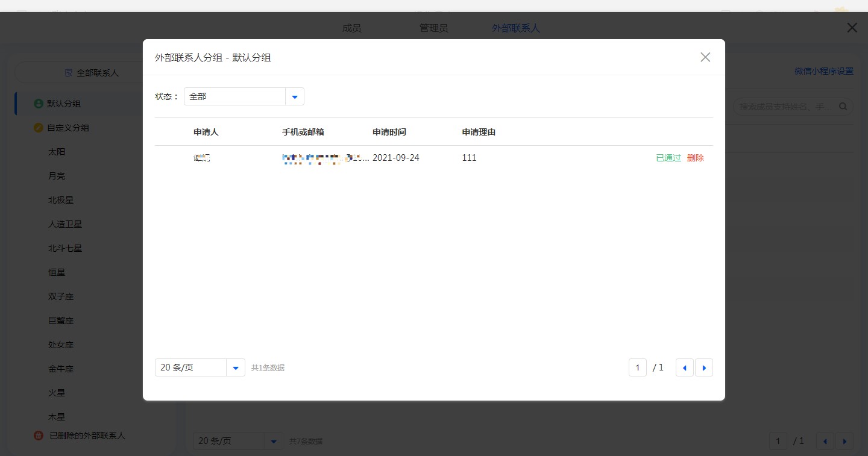The image size is (868, 456).
Task: Go to previous page in dialog pagination
Action: [x=684, y=367]
